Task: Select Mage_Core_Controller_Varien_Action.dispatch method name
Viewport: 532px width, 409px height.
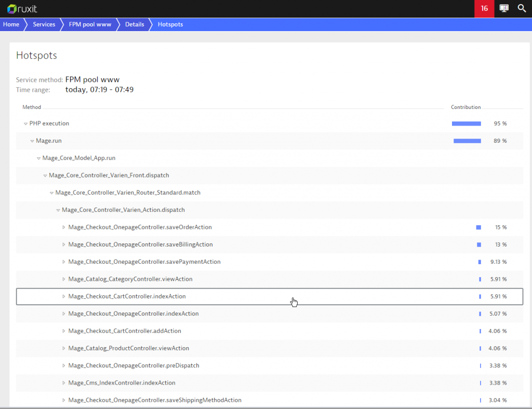Action: (x=123, y=210)
